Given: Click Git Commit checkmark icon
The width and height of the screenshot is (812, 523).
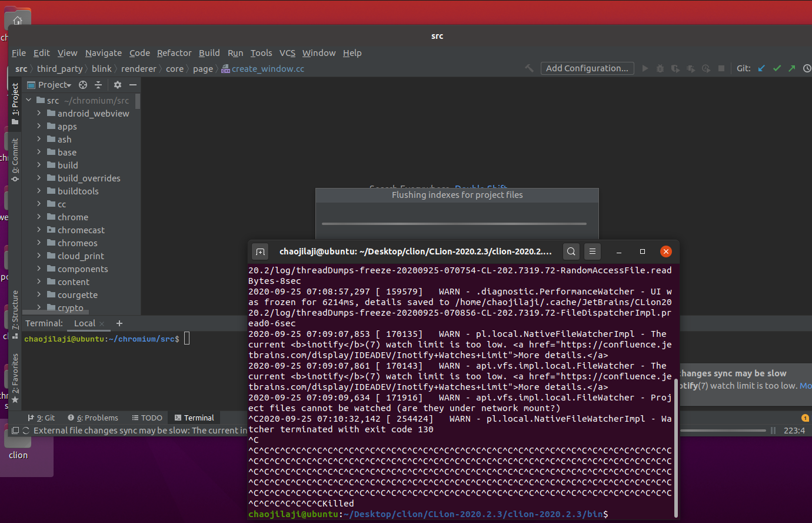Looking at the screenshot, I should point(777,68).
